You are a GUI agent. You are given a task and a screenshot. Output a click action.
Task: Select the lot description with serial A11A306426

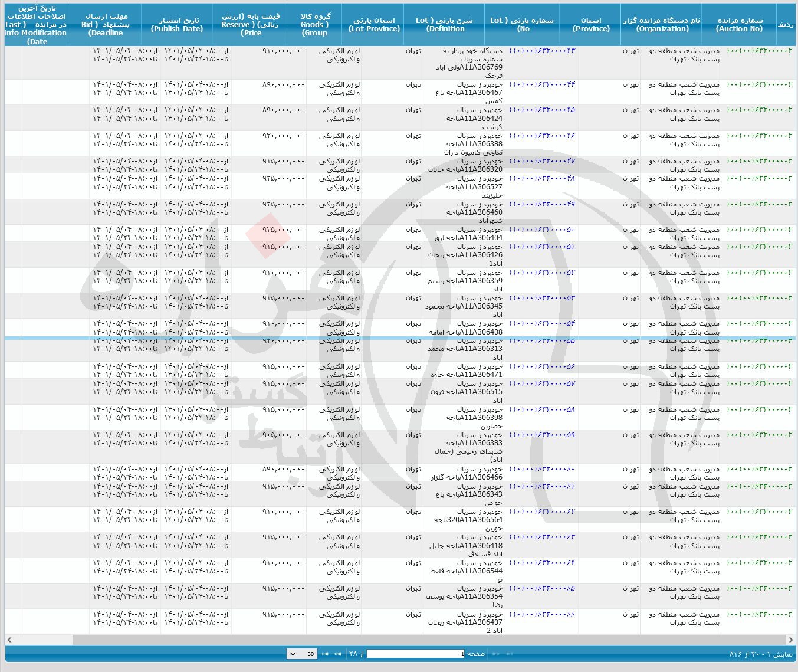pyautogui.click(x=465, y=255)
